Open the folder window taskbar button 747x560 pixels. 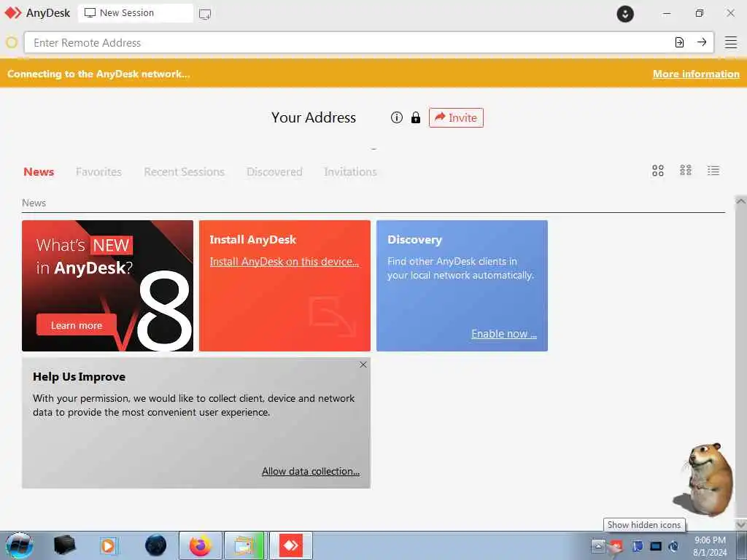tap(244, 545)
